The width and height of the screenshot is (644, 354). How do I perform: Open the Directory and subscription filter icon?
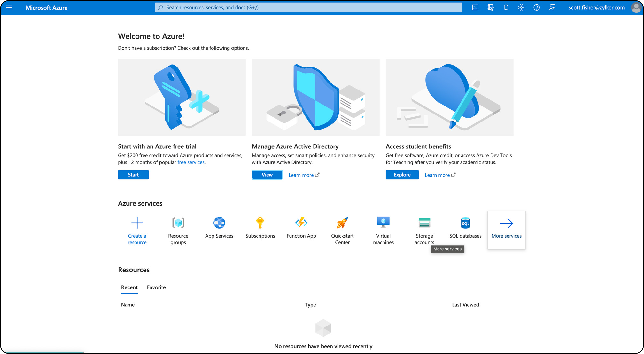[490, 8]
